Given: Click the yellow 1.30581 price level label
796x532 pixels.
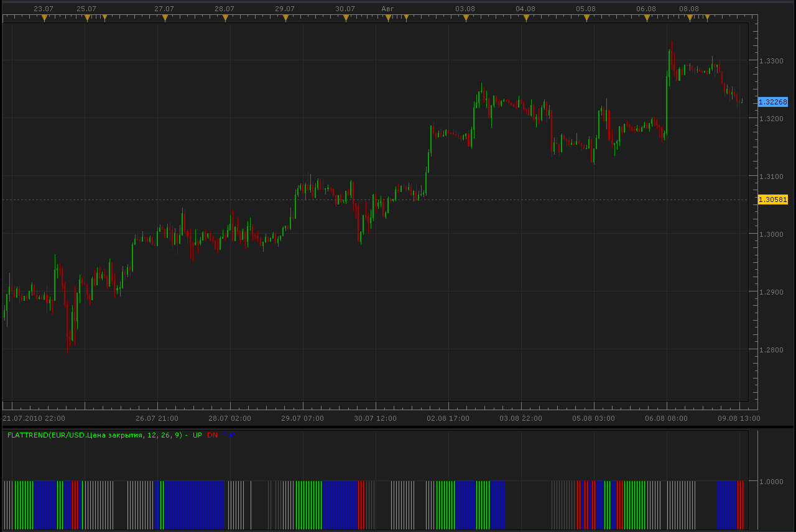Looking at the screenshot, I should pyautogui.click(x=773, y=199).
